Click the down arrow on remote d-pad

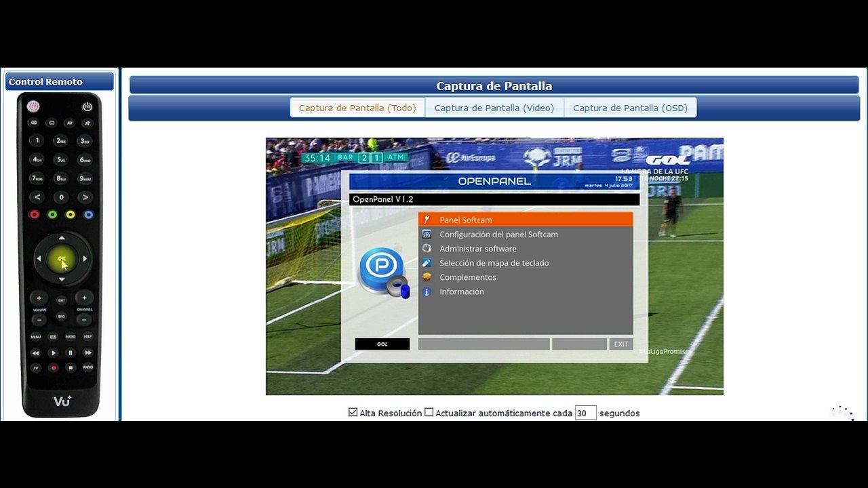point(62,279)
